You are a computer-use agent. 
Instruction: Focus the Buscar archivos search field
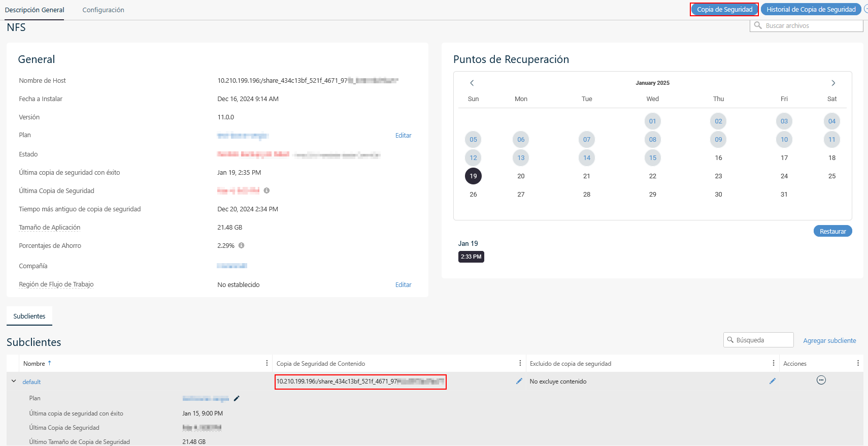pyautogui.click(x=806, y=25)
